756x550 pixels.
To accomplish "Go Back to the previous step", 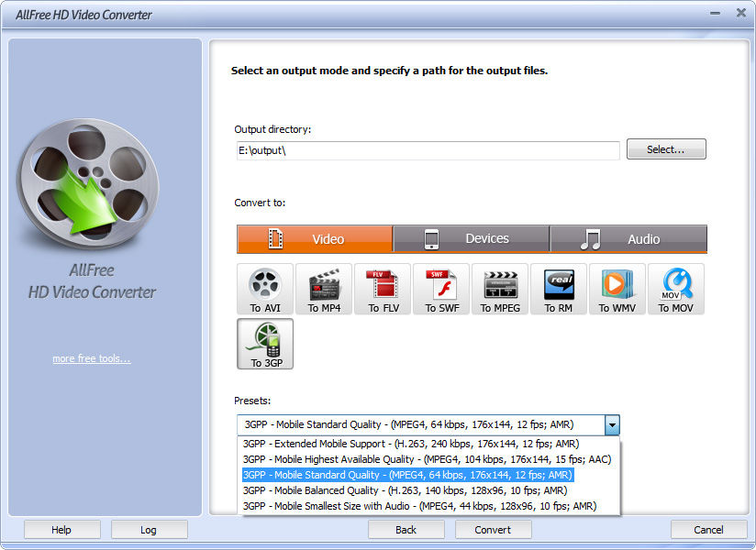I will pos(406,530).
